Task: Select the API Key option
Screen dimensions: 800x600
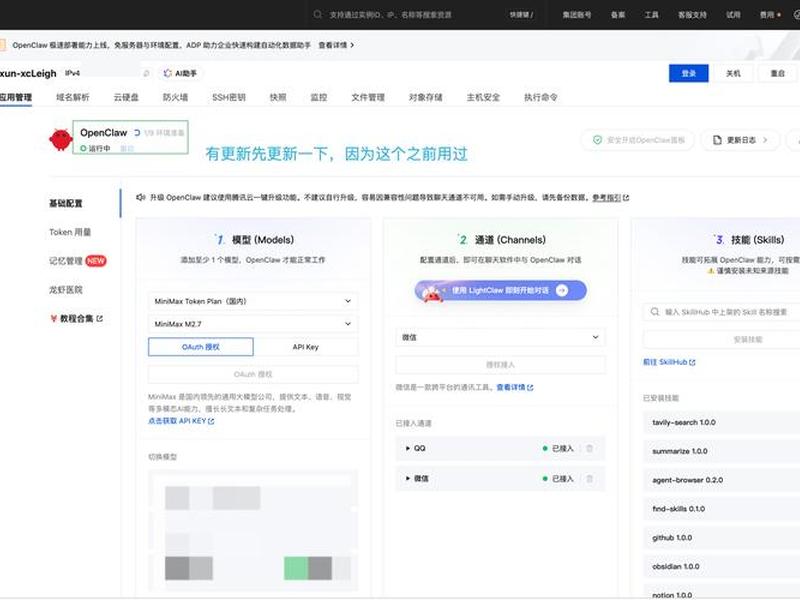Action: click(306, 347)
